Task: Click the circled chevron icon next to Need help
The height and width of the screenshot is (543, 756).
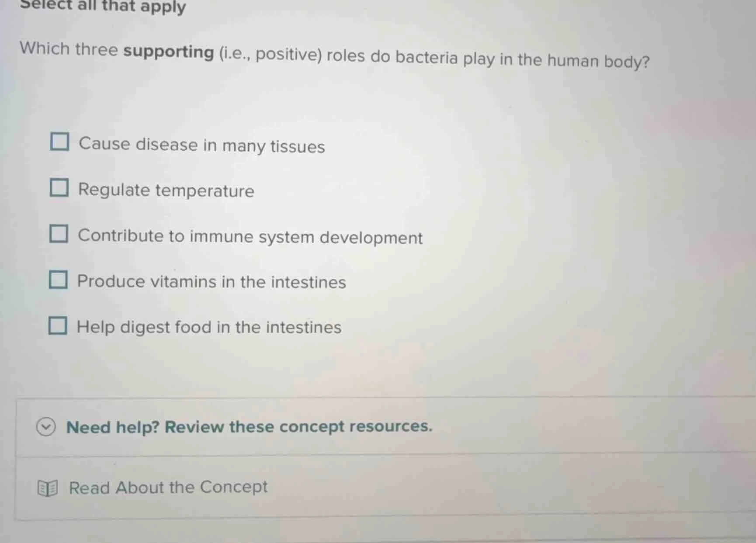Action: coord(45,427)
